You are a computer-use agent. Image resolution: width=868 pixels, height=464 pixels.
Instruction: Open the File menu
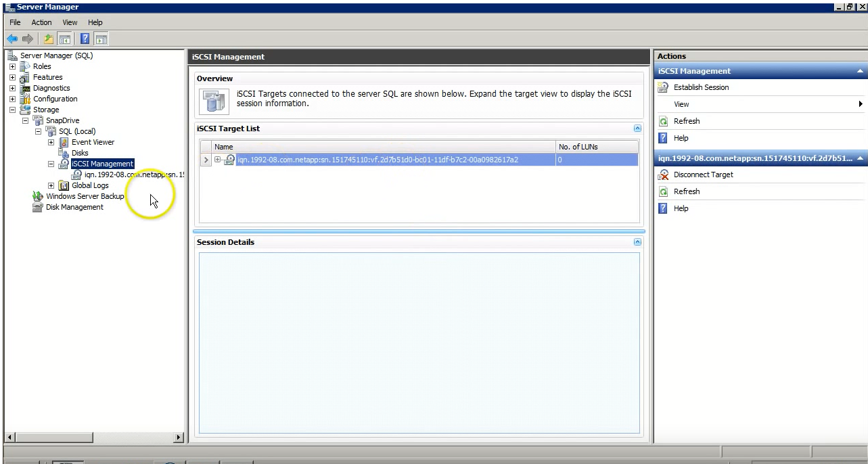[16, 22]
